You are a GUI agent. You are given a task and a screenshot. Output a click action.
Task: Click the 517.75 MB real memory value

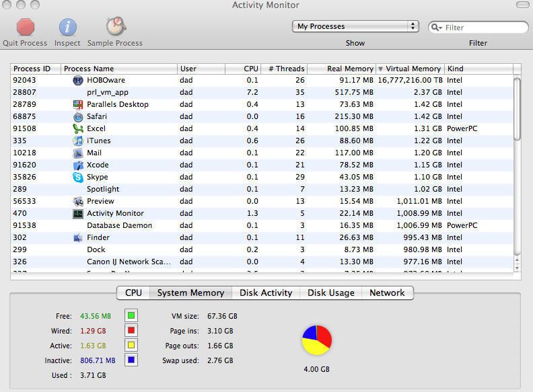pyautogui.click(x=354, y=92)
